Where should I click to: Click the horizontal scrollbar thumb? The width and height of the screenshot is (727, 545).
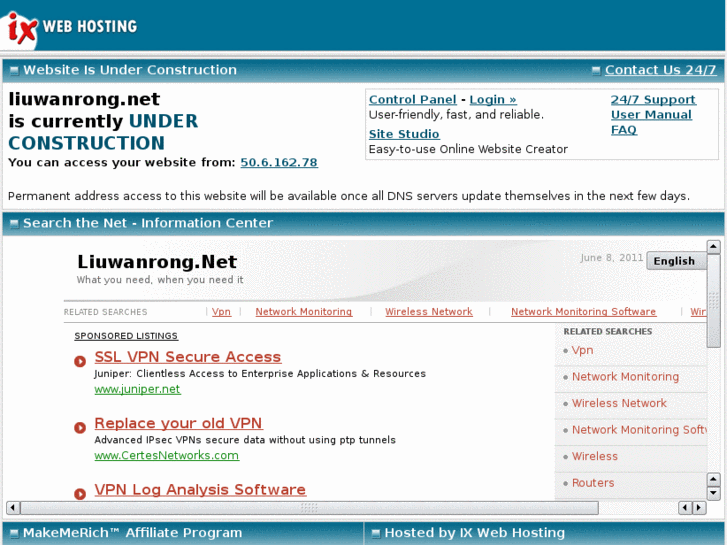point(309,508)
